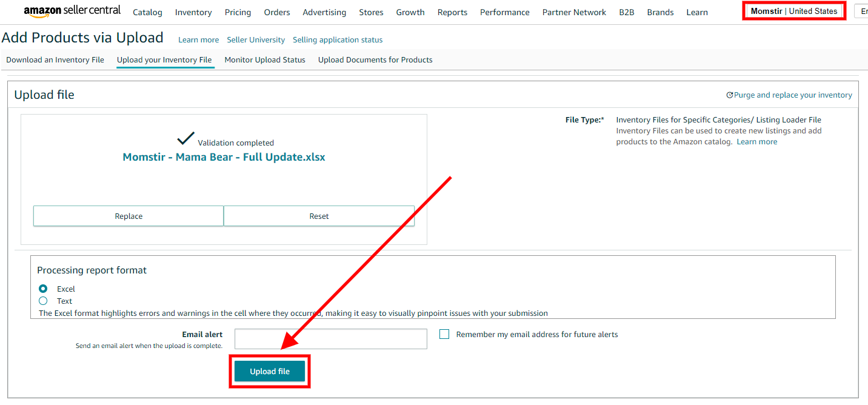This screenshot has height=405, width=868.
Task: Click the Purge and replace refresh icon
Action: 730,95
